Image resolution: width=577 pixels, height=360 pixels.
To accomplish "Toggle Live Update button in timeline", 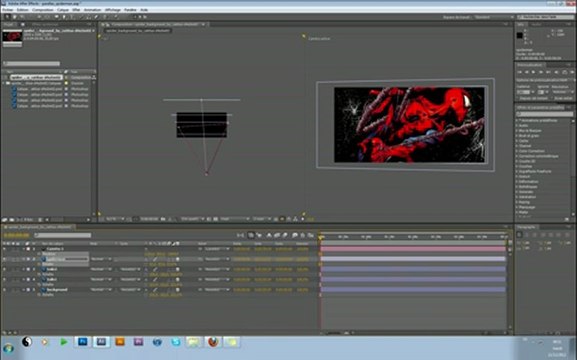I will (x=251, y=235).
